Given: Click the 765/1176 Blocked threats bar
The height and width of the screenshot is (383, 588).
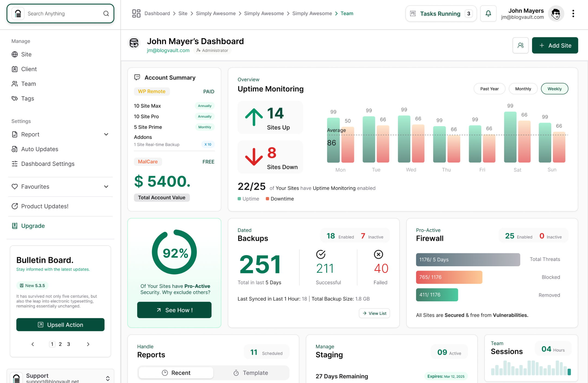Looking at the screenshot, I should (x=449, y=277).
